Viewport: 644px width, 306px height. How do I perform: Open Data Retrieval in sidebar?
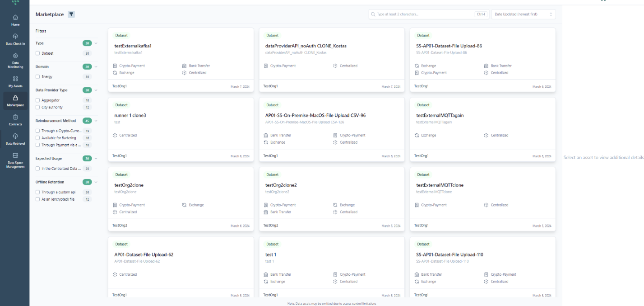click(15, 137)
